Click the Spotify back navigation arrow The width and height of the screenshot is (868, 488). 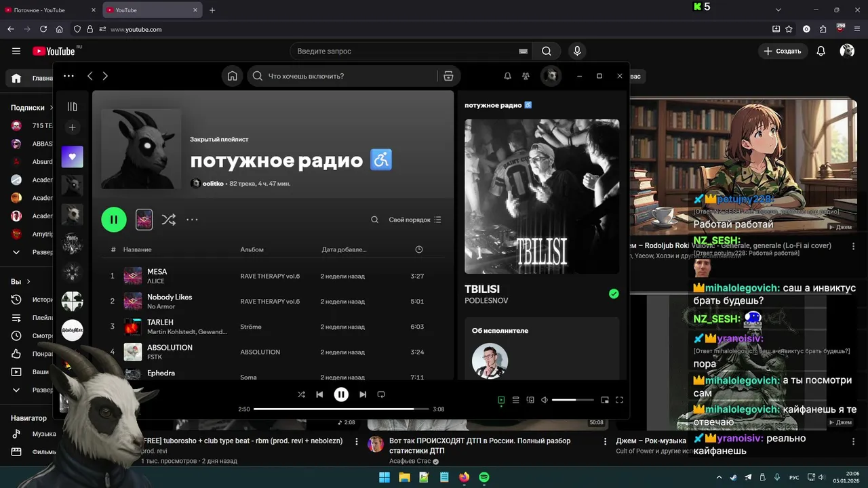pyautogui.click(x=90, y=76)
